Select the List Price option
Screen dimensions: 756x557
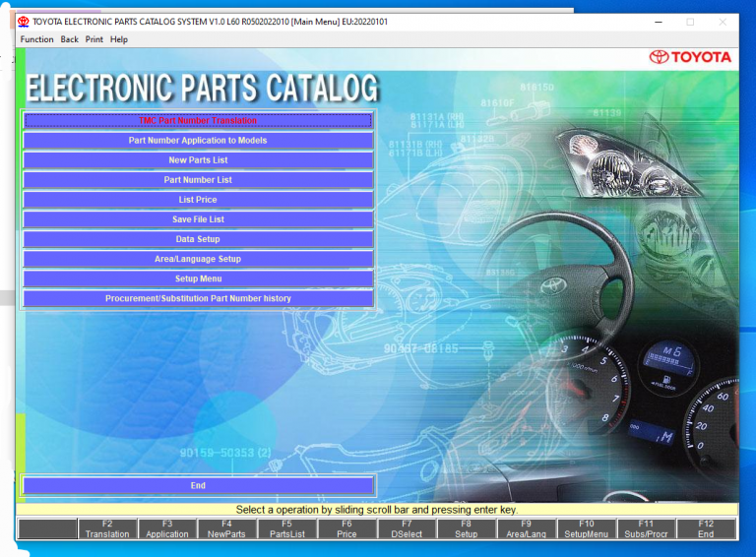198,200
